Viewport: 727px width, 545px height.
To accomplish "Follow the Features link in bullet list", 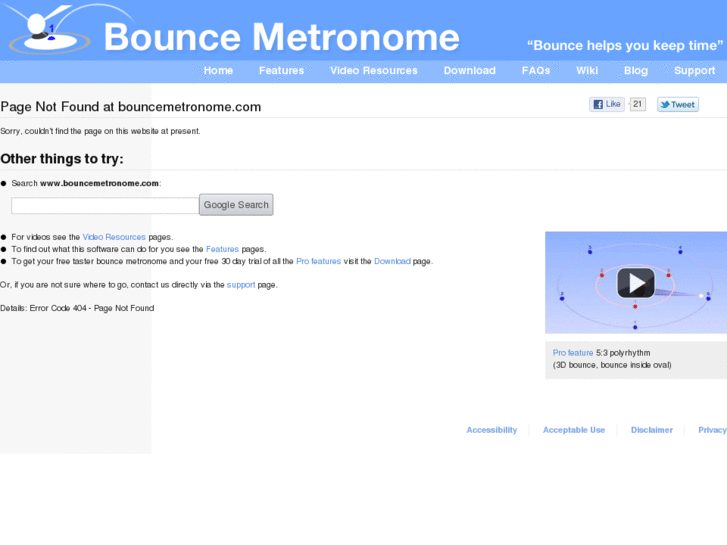I will (222, 249).
